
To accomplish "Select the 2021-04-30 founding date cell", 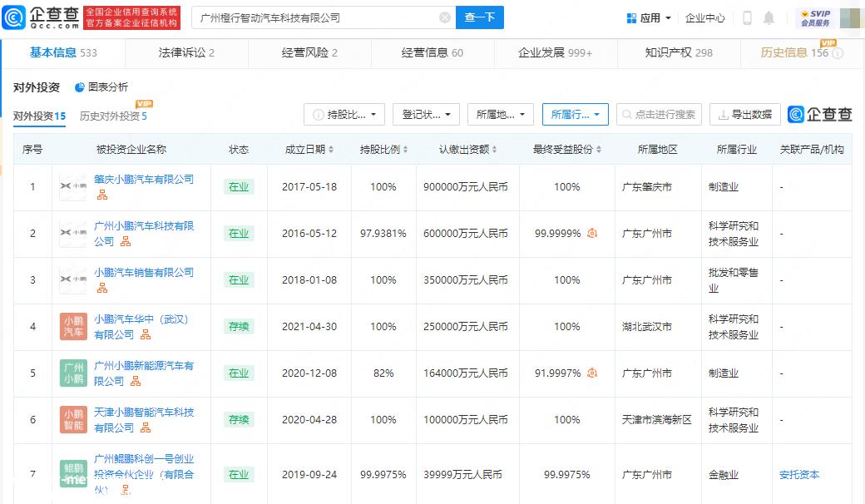I will tap(309, 327).
